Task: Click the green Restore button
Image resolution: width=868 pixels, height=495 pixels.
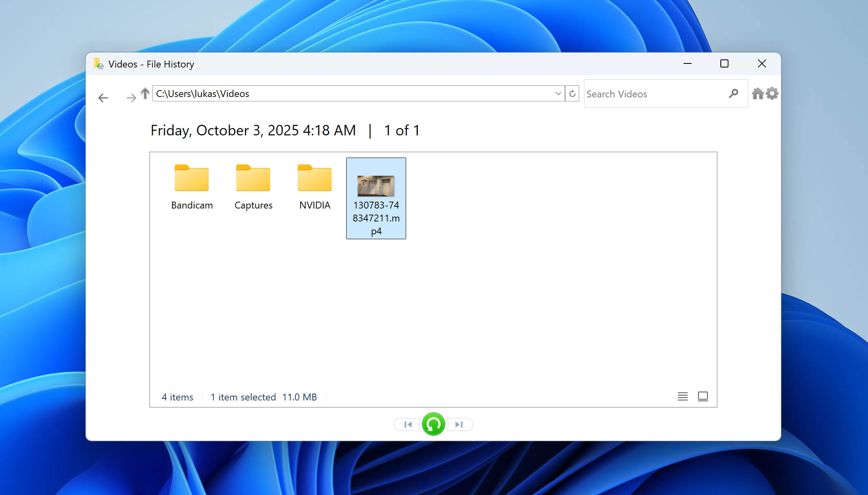Action: (x=433, y=424)
